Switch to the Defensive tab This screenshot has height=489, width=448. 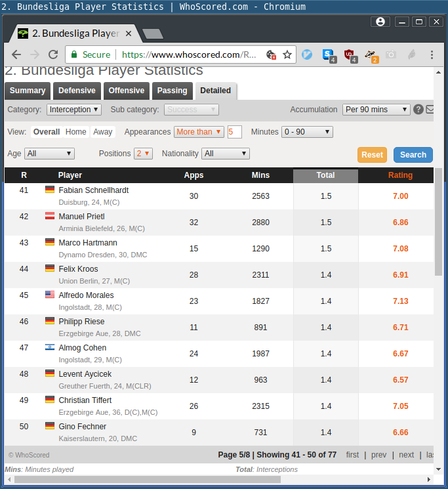[77, 91]
